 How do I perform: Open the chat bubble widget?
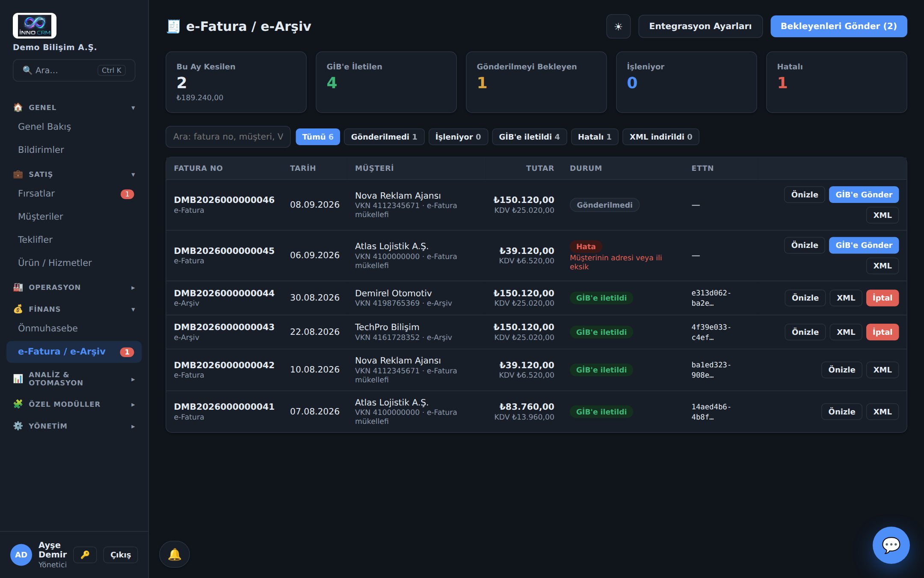click(891, 545)
